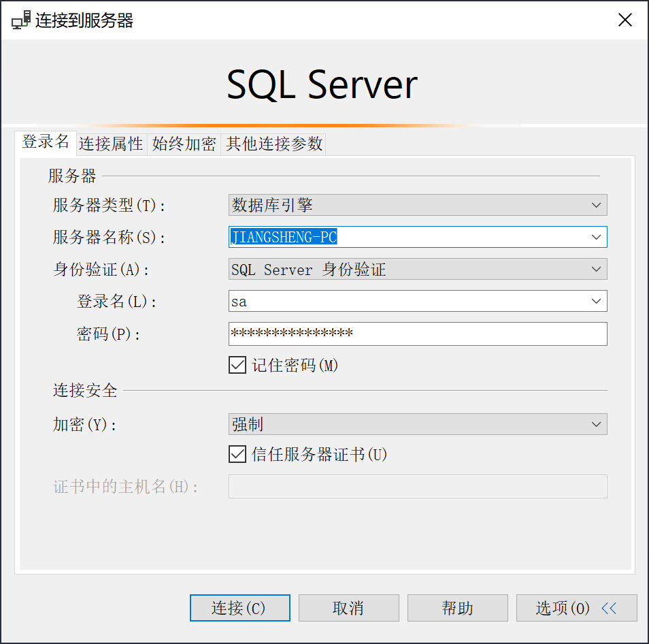Open the 服务器名称 dropdown list

click(596, 237)
